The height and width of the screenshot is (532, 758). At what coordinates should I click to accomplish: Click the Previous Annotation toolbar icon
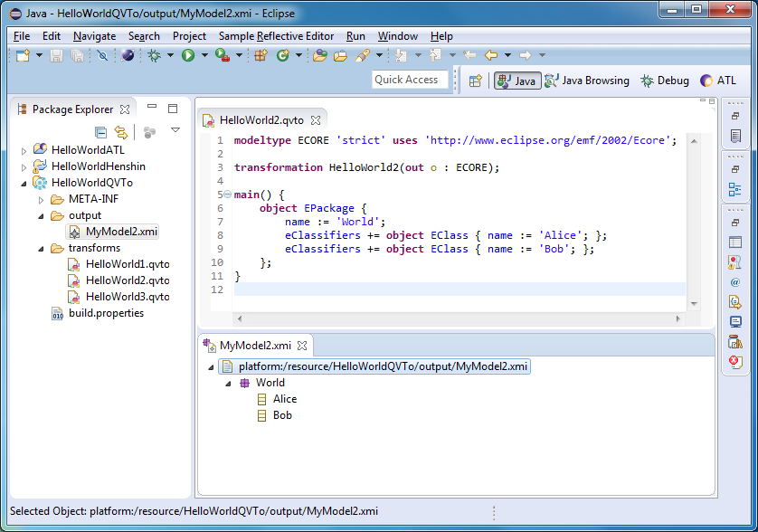[435, 55]
